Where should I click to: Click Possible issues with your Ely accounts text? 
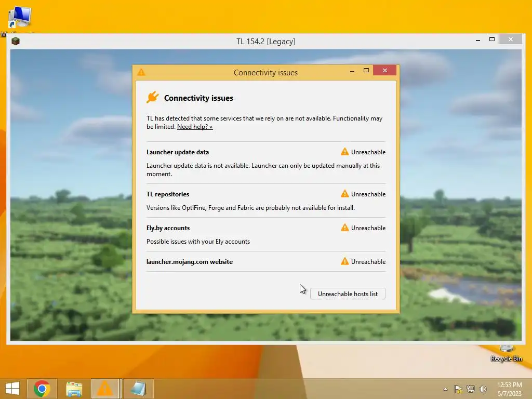(198, 242)
